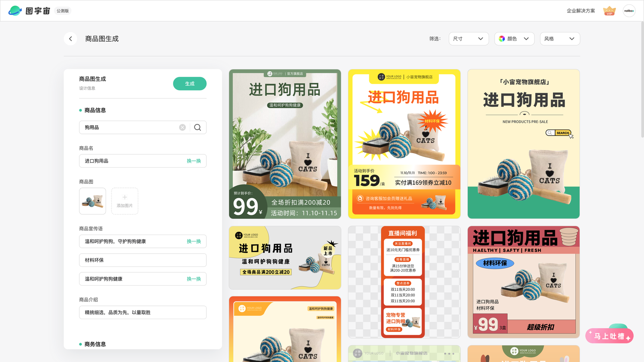Click the 商品宣传语 label
Screen dimensions: 644x362
click(91, 229)
